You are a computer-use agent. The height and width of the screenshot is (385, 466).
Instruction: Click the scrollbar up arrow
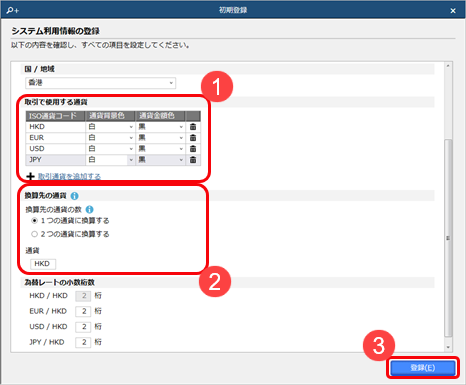[448, 66]
